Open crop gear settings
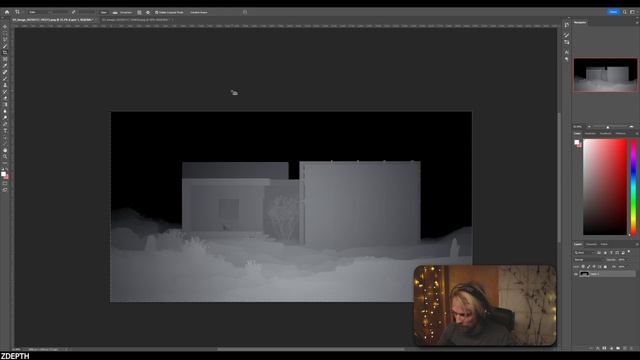 click(148, 12)
